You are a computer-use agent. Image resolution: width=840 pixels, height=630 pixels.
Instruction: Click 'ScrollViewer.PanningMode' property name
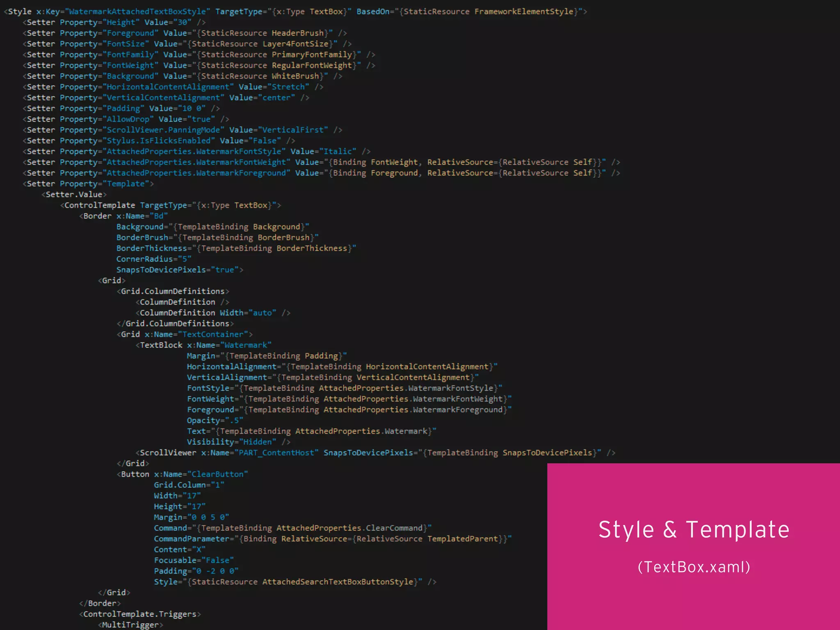pos(163,130)
